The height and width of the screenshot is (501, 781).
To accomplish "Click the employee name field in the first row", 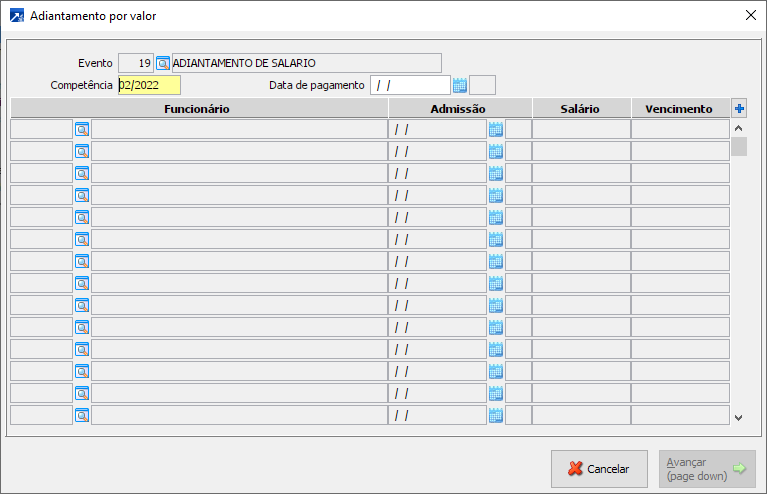I will 240,129.
